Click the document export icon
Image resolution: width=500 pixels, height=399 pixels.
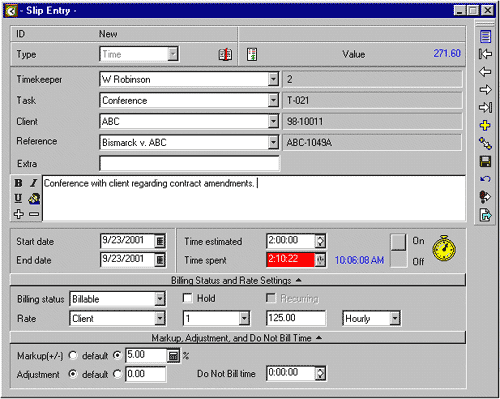click(485, 215)
